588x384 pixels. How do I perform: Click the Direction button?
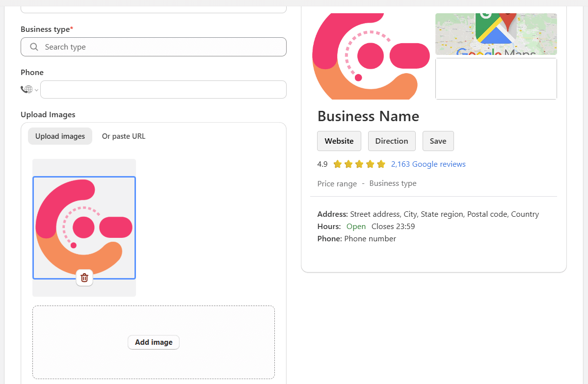392,141
